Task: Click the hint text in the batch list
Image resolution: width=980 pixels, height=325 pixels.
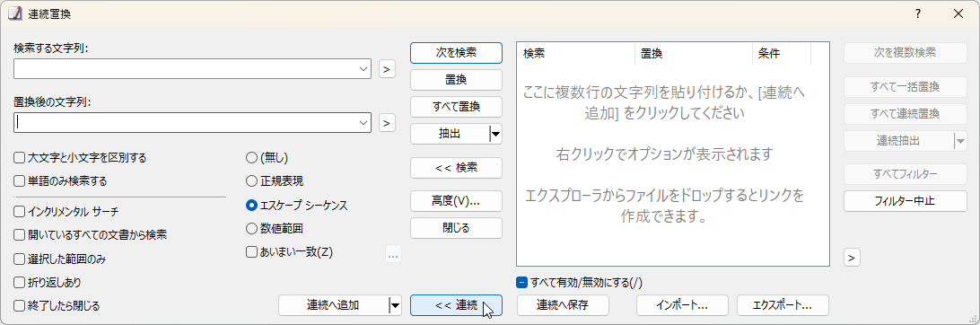Action: point(664,155)
